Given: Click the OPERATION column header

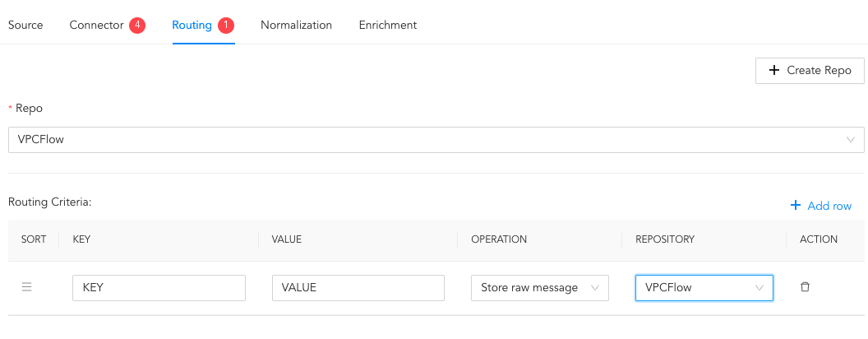Looking at the screenshot, I should coord(498,239).
